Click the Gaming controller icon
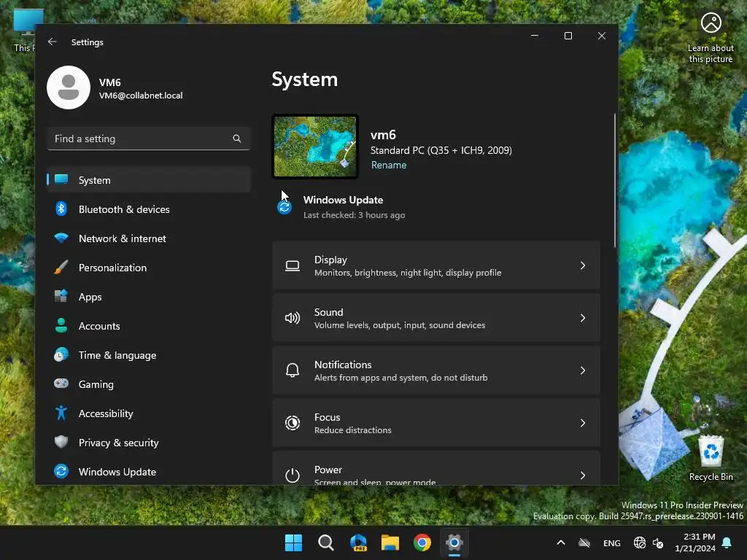The image size is (747, 560). click(x=61, y=384)
